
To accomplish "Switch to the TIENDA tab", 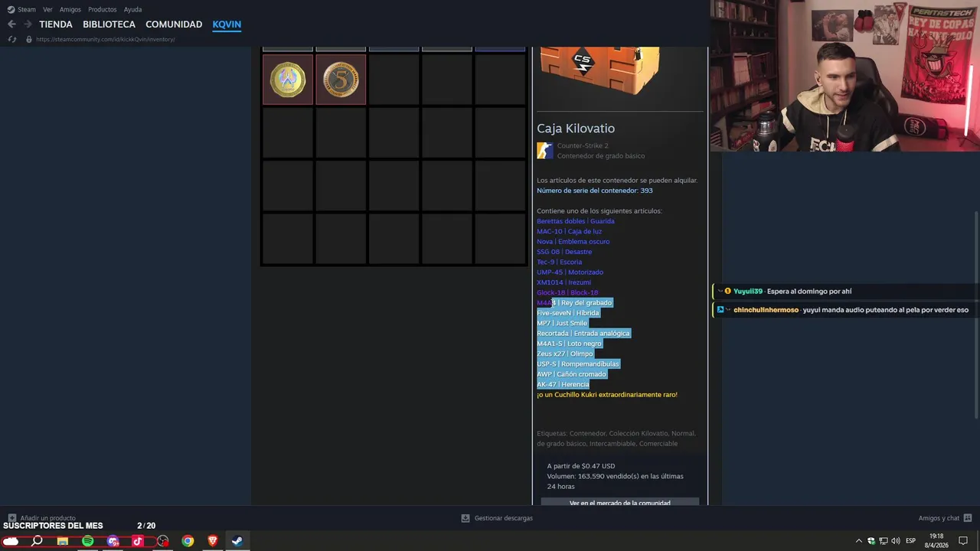I will click(56, 24).
